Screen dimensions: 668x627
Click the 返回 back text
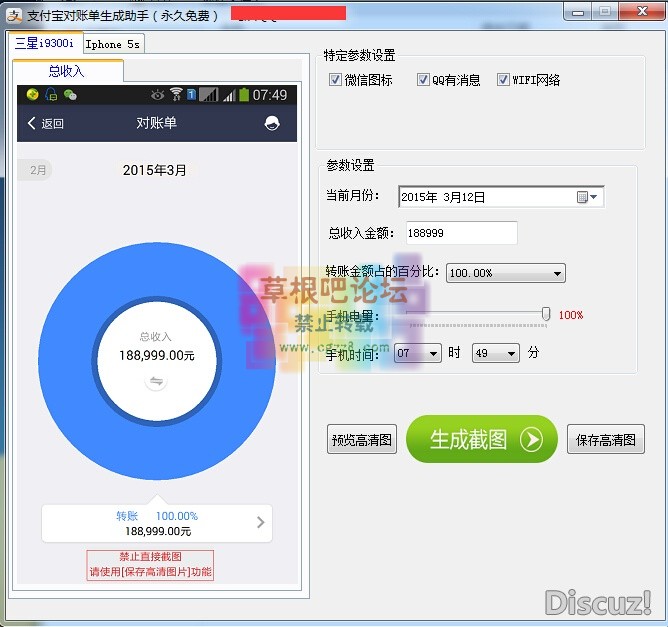pyautogui.click(x=53, y=124)
